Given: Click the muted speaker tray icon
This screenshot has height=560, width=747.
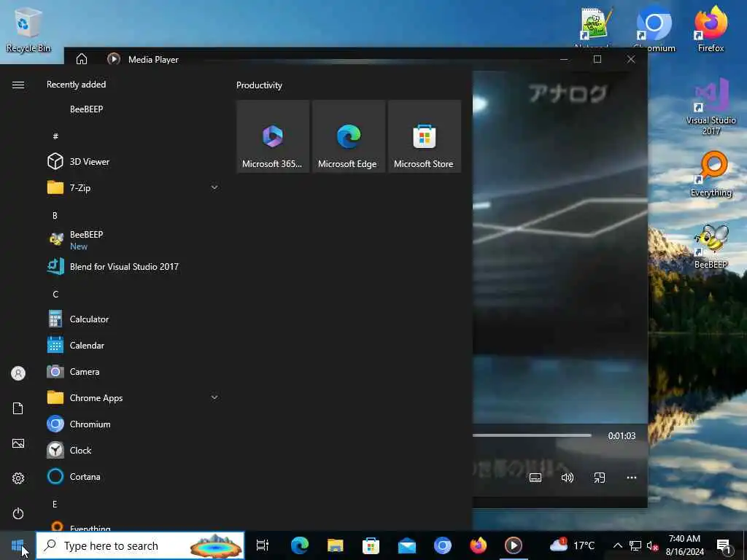Looking at the screenshot, I should pos(653,545).
